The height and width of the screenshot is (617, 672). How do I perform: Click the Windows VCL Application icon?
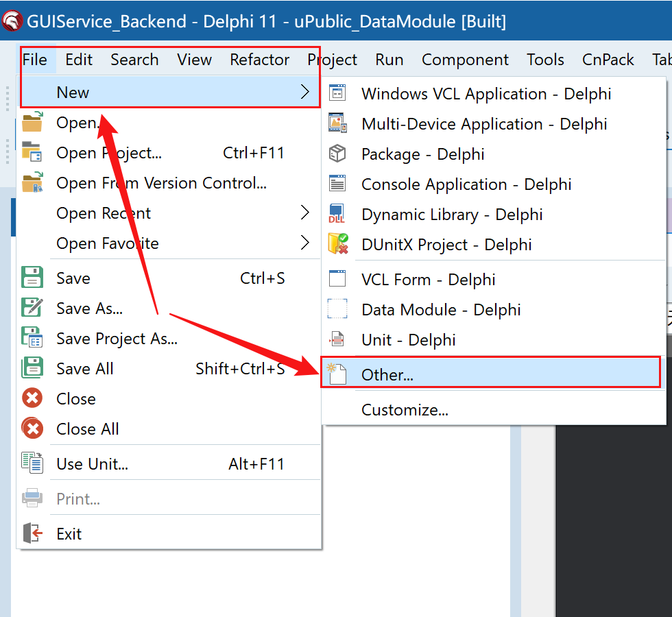click(337, 93)
